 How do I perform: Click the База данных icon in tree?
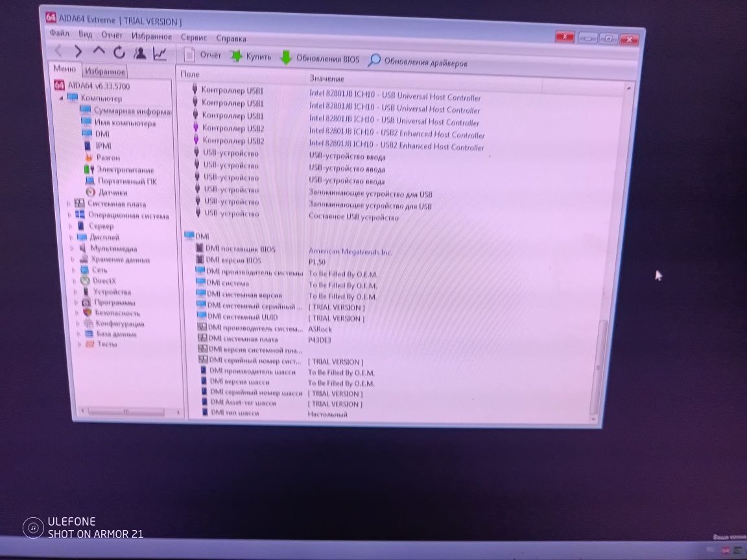tap(89, 334)
